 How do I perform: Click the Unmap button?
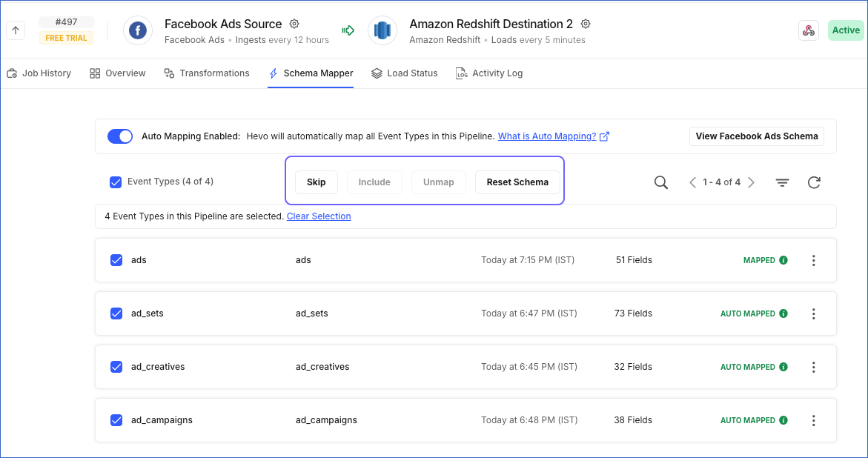(x=438, y=182)
